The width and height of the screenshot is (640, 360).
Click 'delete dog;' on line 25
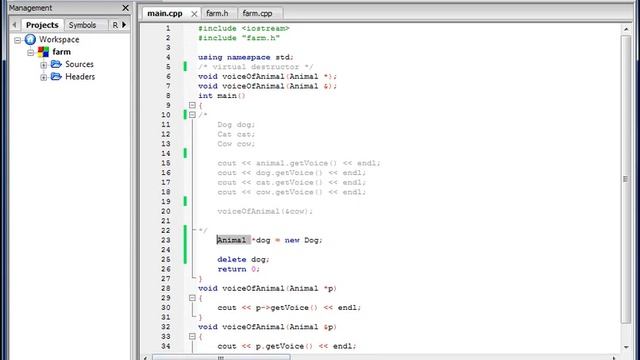coord(243,260)
